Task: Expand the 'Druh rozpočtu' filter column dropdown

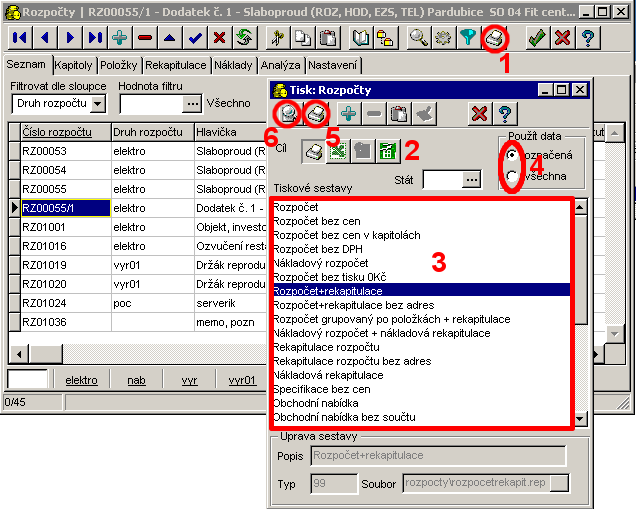Action: 97,103
